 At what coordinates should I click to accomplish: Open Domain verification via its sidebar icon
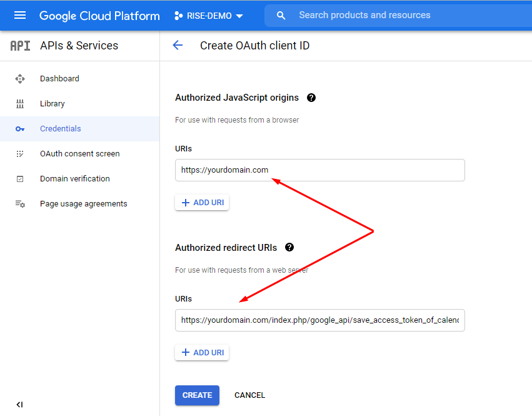coord(20,178)
